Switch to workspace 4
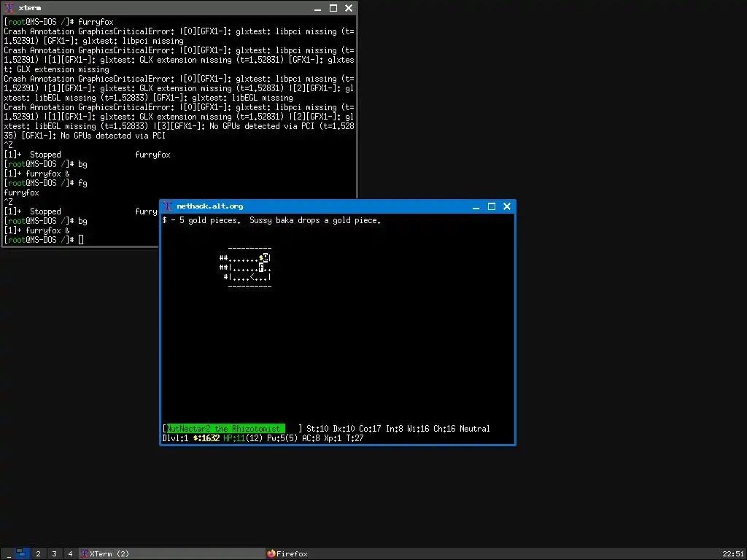 coord(70,554)
